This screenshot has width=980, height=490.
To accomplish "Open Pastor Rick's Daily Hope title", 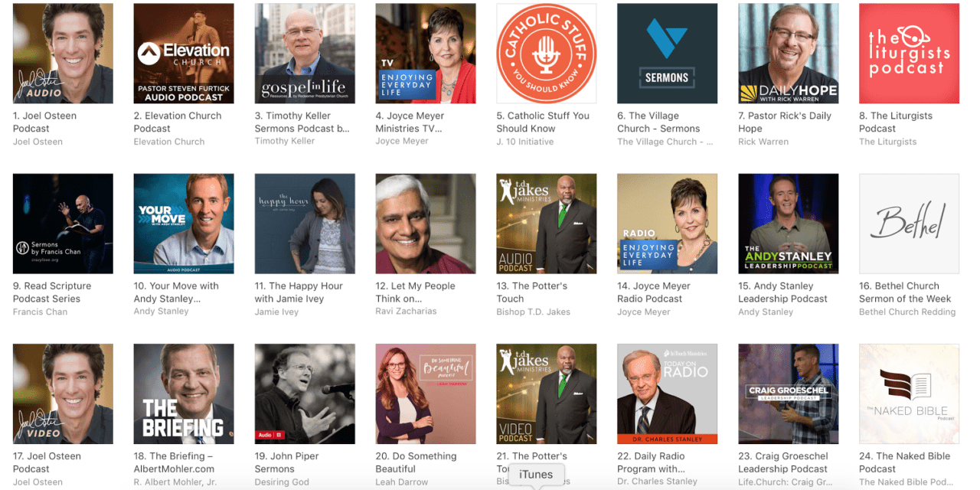I will [x=784, y=122].
